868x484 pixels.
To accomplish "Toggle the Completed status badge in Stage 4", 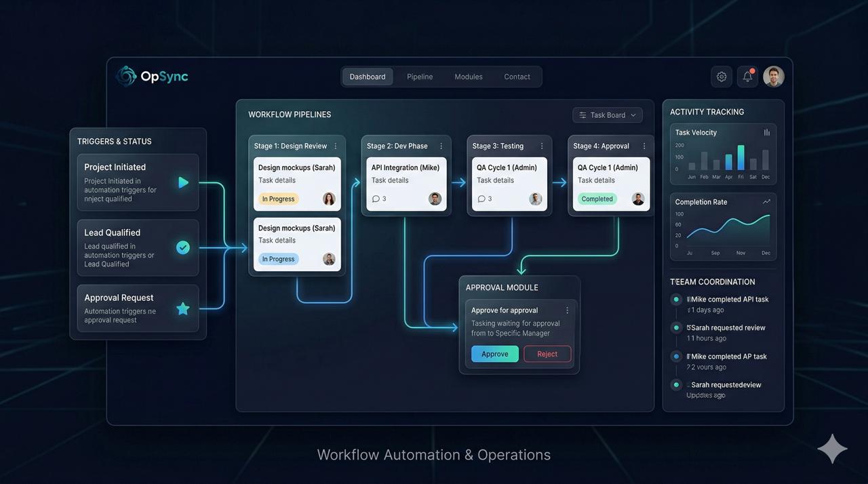I will (x=597, y=199).
